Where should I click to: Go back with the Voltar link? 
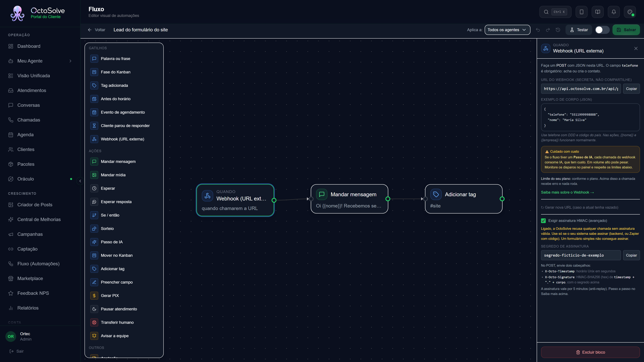pyautogui.click(x=97, y=30)
